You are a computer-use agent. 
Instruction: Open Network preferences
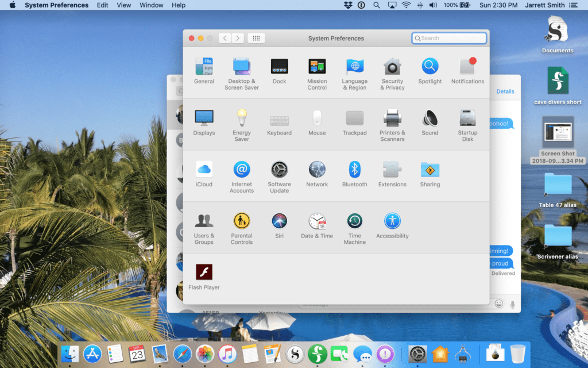pyautogui.click(x=317, y=174)
